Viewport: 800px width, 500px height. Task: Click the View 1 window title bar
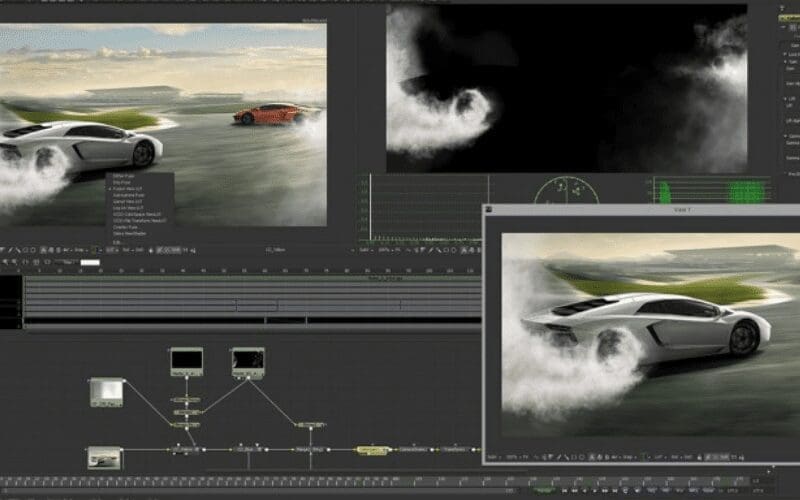pos(642,210)
